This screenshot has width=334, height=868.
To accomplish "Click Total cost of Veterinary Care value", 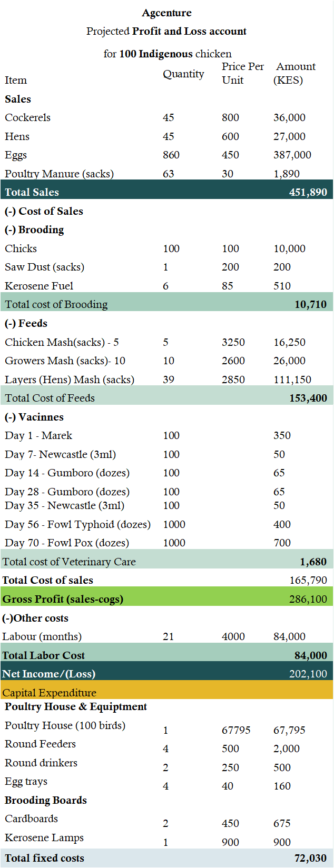I will point(313,562).
